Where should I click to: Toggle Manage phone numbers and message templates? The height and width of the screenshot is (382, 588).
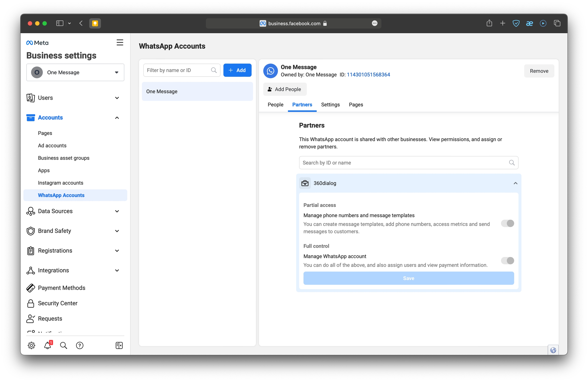click(507, 223)
